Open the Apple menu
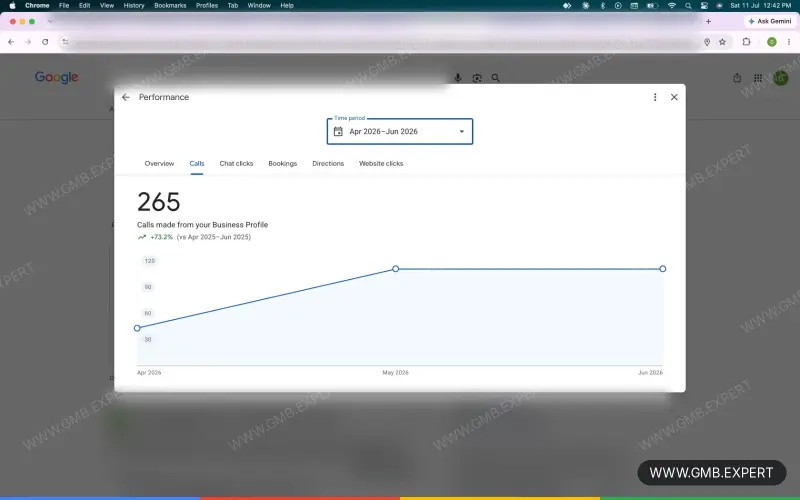The height and width of the screenshot is (500, 800). (x=12, y=6)
